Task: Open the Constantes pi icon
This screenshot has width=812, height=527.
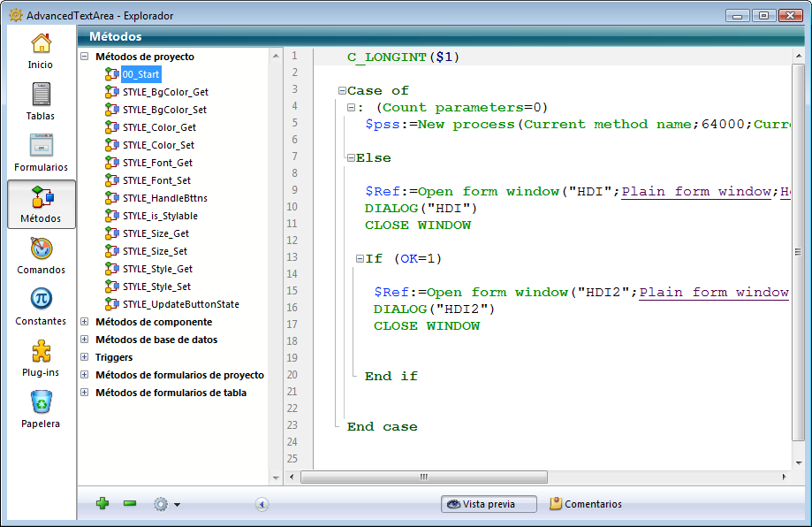Action: pos(41,301)
